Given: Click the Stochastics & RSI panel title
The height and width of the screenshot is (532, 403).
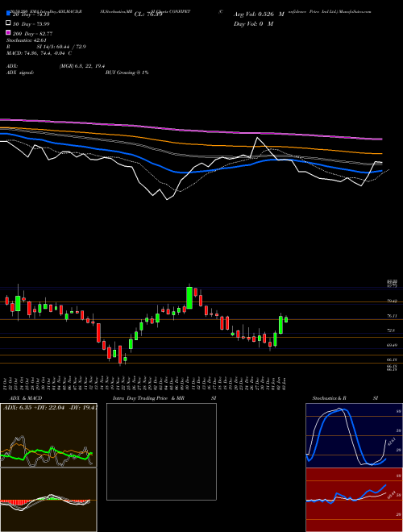Looking at the screenshot, I should [345, 398].
